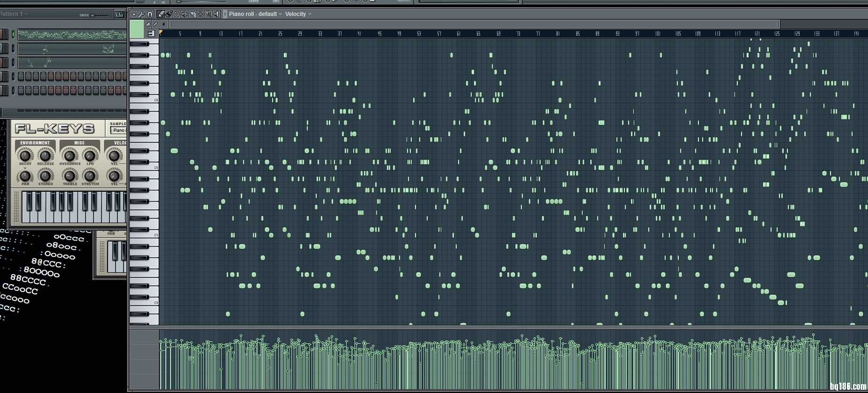Image resolution: width=868 pixels, height=393 pixels.
Task: Click the FL-KEYS Decay knob
Action: click(25, 155)
